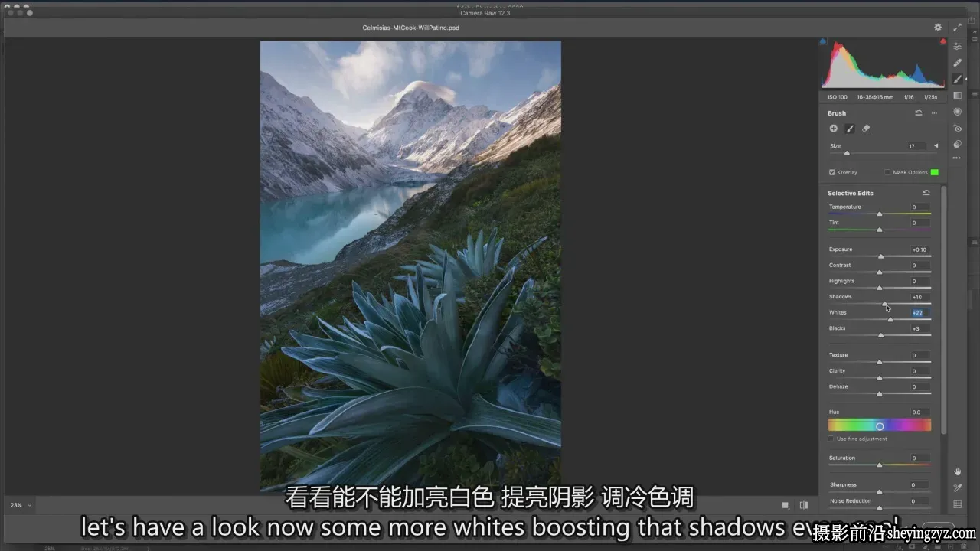Adjust the Tint slider
The image size is (980, 551).
coord(880,230)
